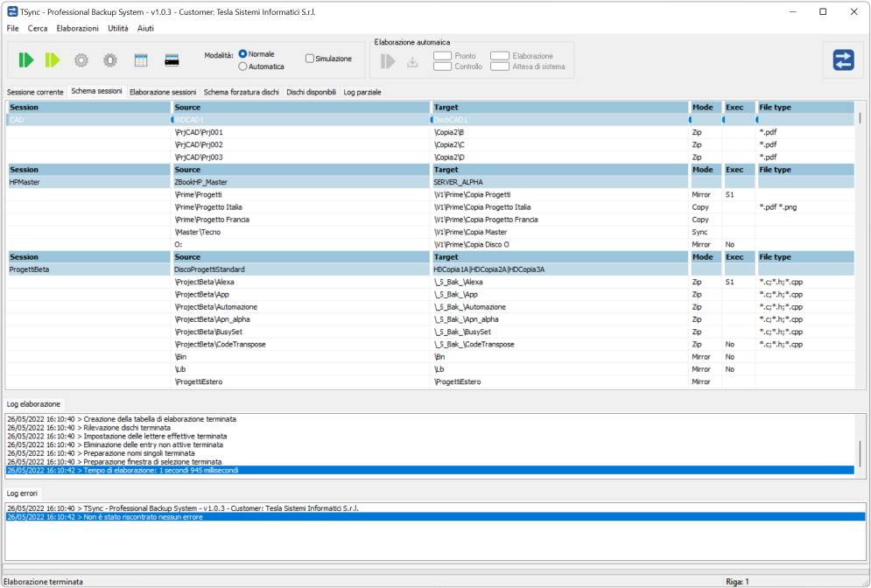The image size is (871, 588).
Task: Click source cell \ProjectBeta\Alexa
Action: click(x=300, y=282)
